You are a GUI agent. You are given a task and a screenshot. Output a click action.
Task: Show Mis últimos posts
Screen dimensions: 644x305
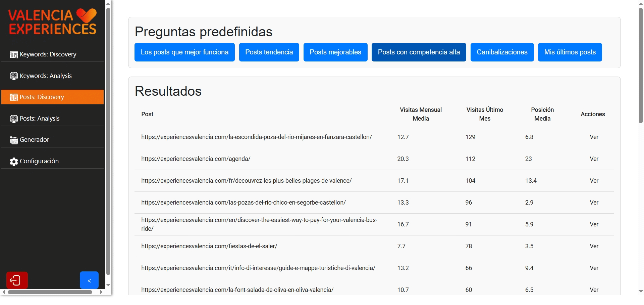pos(570,52)
